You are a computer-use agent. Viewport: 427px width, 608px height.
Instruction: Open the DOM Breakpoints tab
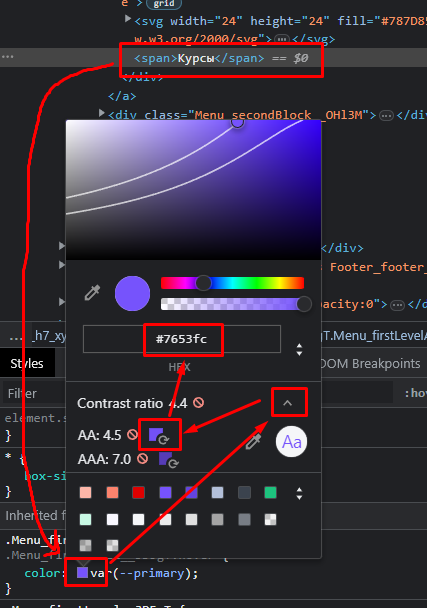click(370, 364)
